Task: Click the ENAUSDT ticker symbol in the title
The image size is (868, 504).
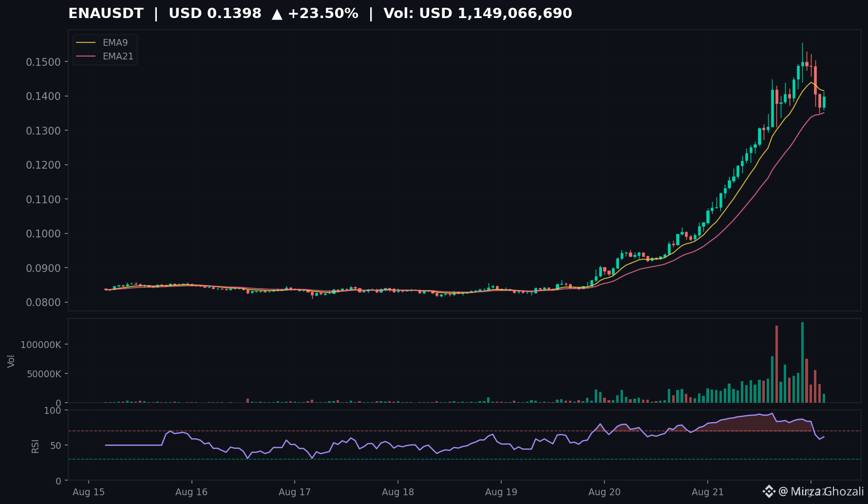Action: [106, 14]
